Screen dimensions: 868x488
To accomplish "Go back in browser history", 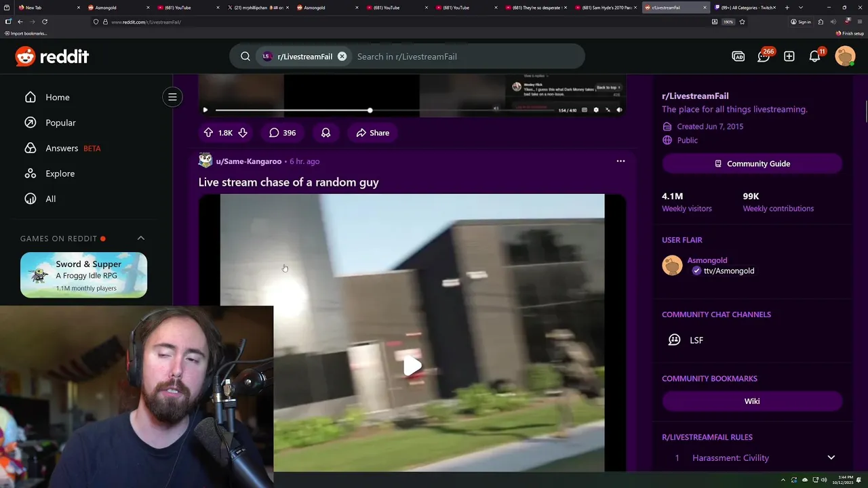I will (x=20, y=22).
